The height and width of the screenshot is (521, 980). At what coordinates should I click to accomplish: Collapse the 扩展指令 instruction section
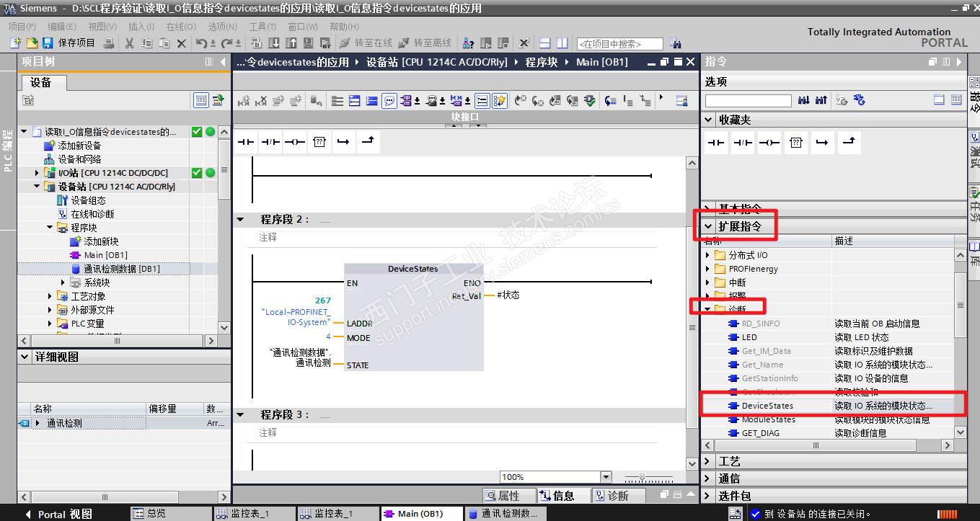[x=709, y=227]
